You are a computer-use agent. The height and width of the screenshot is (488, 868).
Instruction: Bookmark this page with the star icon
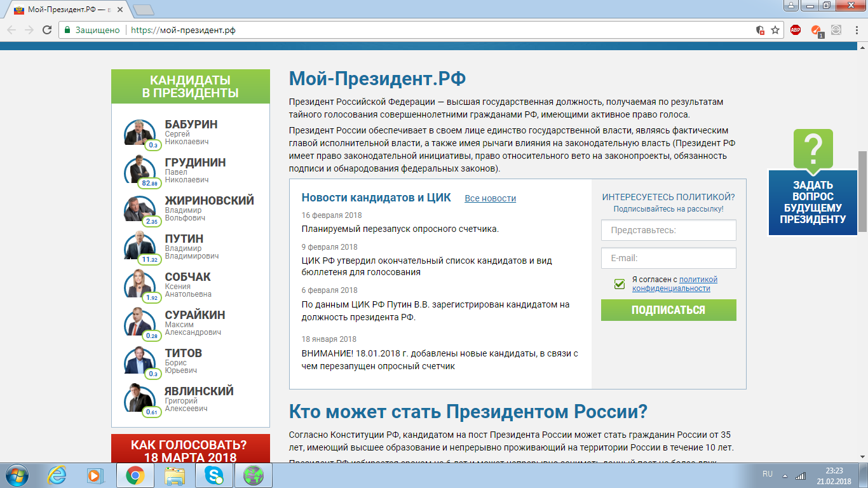(x=775, y=30)
